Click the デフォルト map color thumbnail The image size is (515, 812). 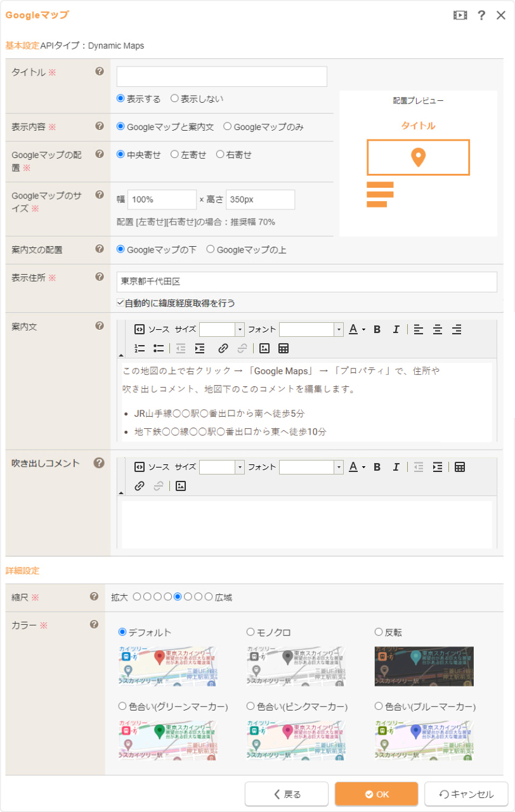point(168,666)
